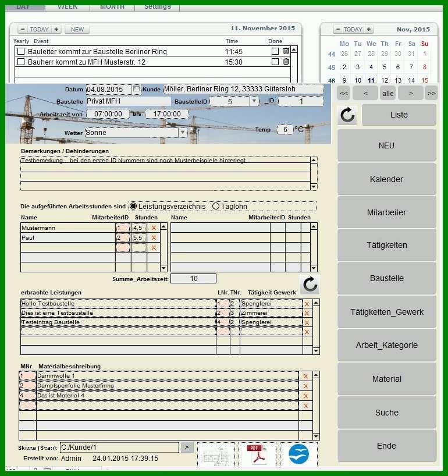Click the browse arrow next to Skizze path

[187, 447]
